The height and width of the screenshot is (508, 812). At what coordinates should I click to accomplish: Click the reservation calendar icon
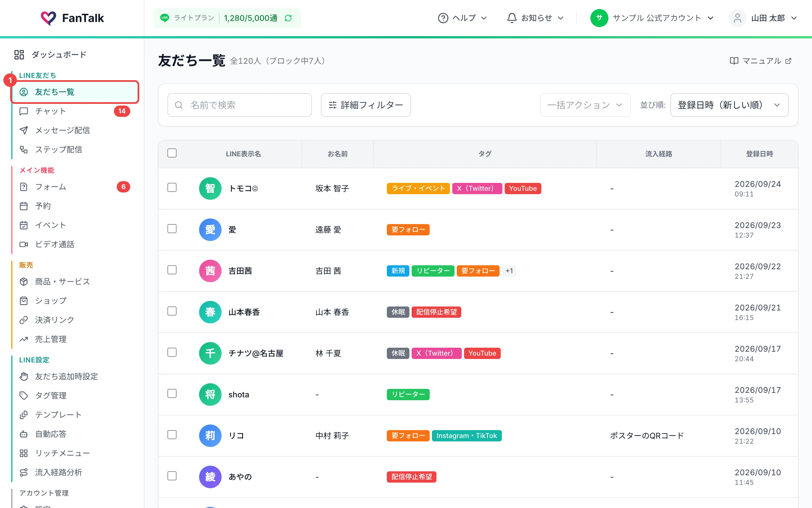23,206
